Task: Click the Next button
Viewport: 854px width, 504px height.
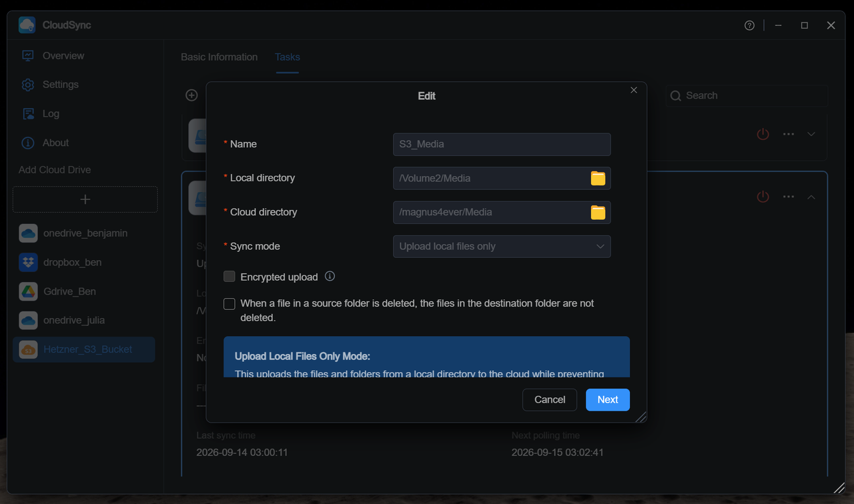Action: pyautogui.click(x=608, y=399)
